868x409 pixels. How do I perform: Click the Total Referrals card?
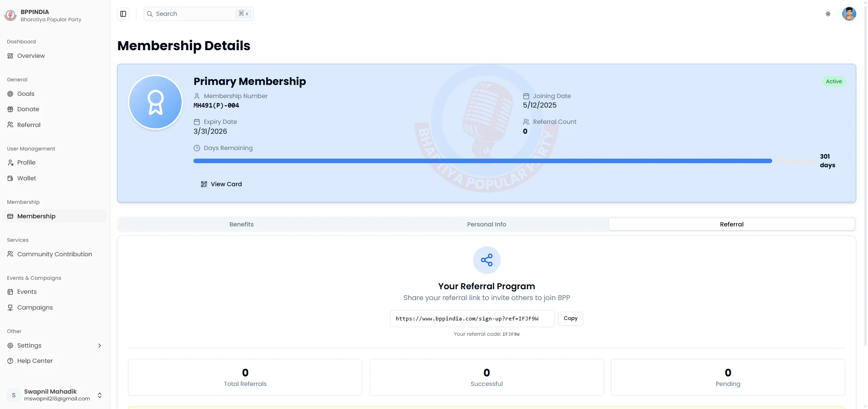[x=245, y=377]
